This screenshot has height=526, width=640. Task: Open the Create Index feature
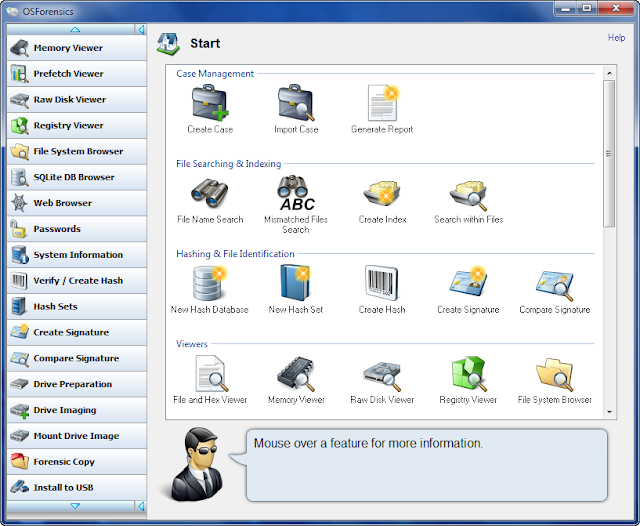382,202
